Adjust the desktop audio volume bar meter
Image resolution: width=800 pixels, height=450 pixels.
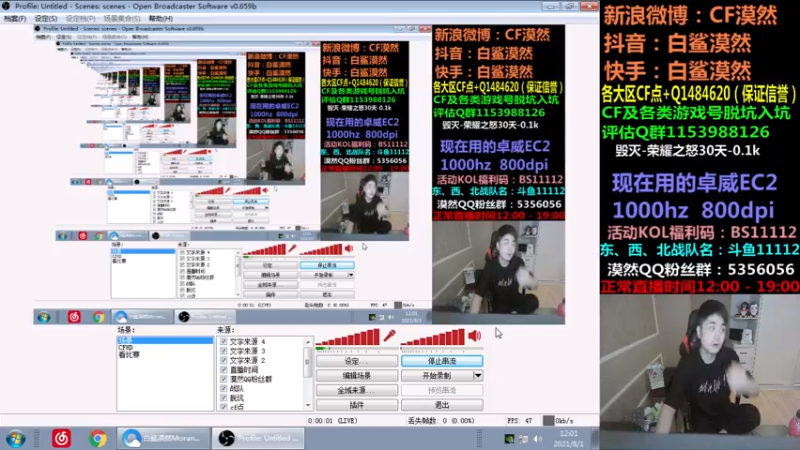[x=433, y=337]
